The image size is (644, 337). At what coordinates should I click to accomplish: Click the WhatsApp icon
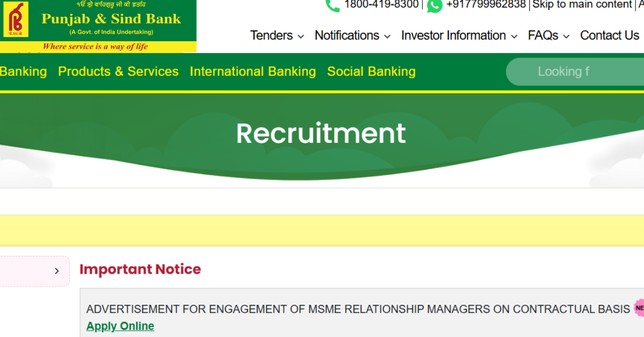click(435, 5)
